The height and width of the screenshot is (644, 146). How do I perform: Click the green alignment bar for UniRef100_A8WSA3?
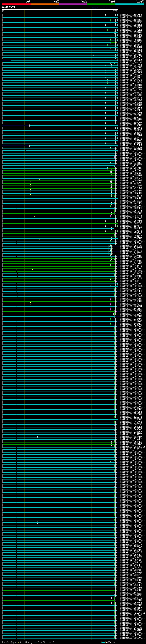click(59, 173)
